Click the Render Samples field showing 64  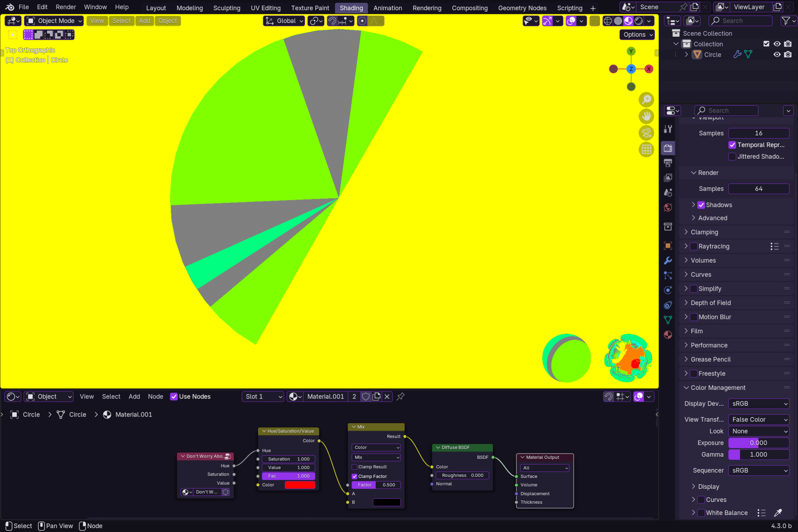758,189
